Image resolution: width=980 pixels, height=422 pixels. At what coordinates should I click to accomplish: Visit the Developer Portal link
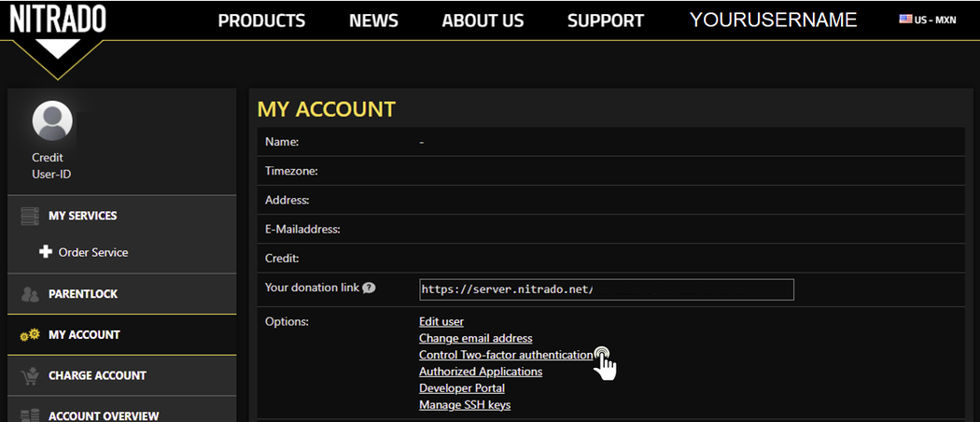point(462,387)
